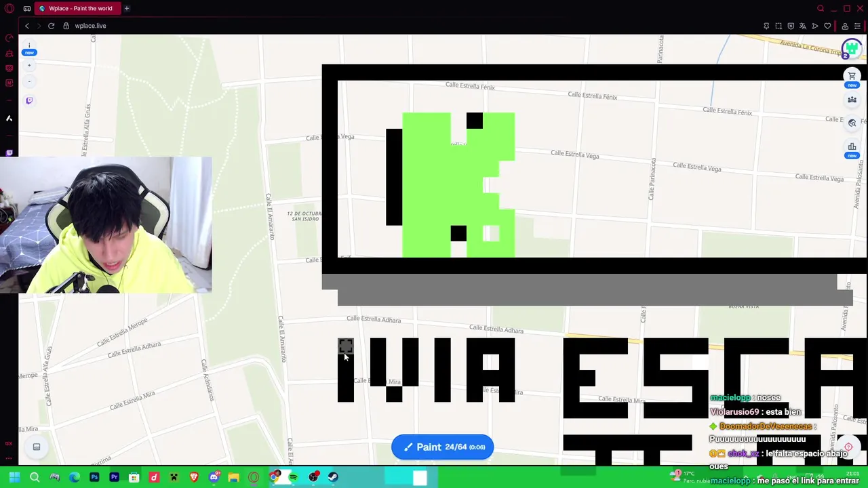Open the snapshot capture tool

778,26
